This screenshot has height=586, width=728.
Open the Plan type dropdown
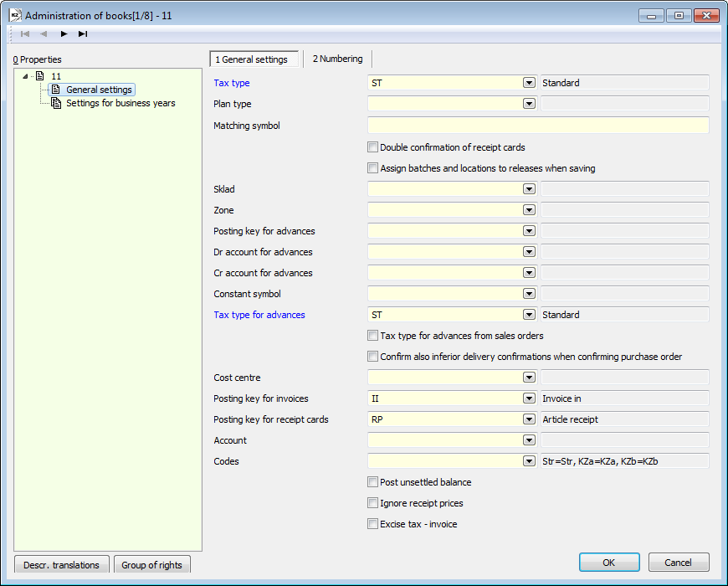(x=529, y=104)
